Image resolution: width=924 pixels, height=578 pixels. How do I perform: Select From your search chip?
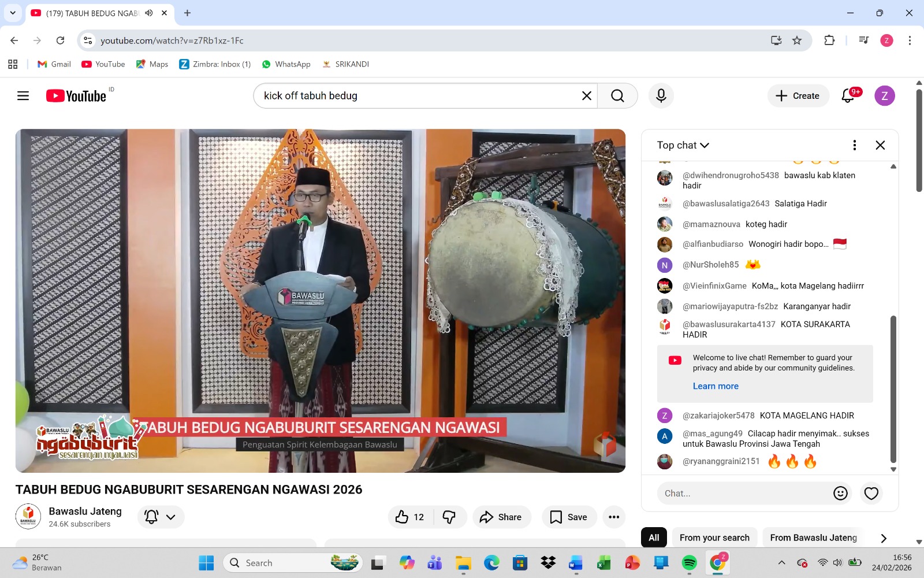pyautogui.click(x=714, y=538)
